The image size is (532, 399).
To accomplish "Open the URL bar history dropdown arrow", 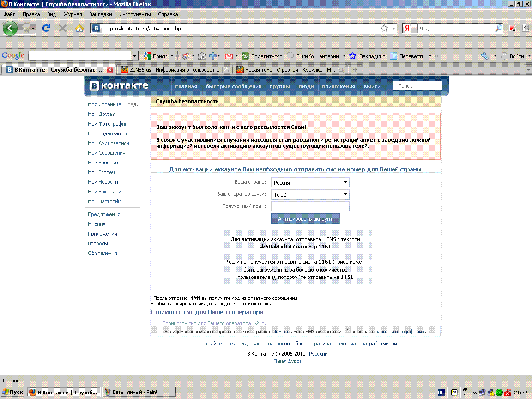I will pyautogui.click(x=393, y=29).
